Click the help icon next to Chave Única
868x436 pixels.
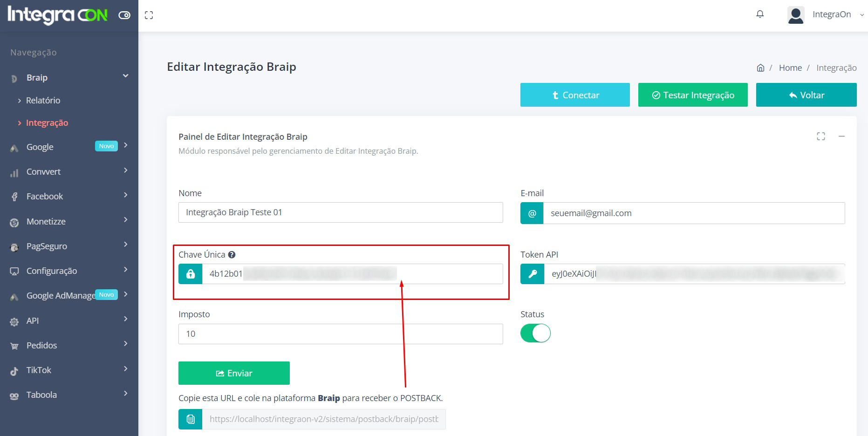(232, 255)
